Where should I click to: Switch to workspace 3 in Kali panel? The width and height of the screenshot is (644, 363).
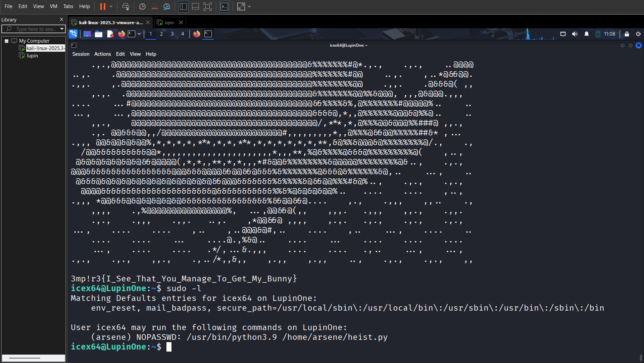click(172, 34)
